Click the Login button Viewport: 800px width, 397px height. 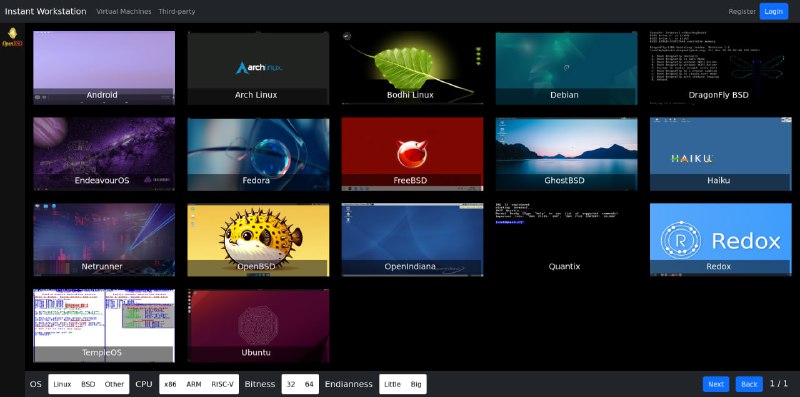tap(773, 11)
